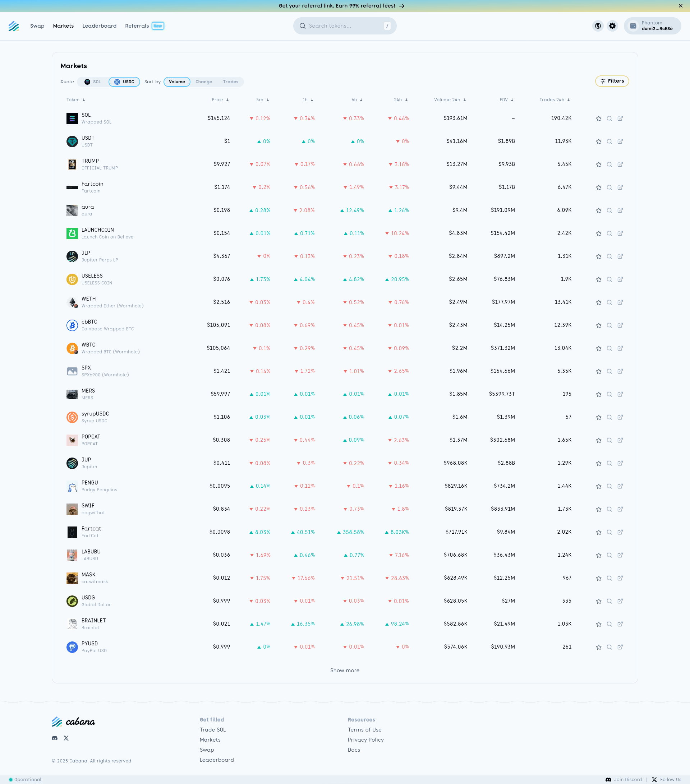Favorite the SOL token with star icon
Image resolution: width=690 pixels, height=784 pixels.
(x=598, y=119)
